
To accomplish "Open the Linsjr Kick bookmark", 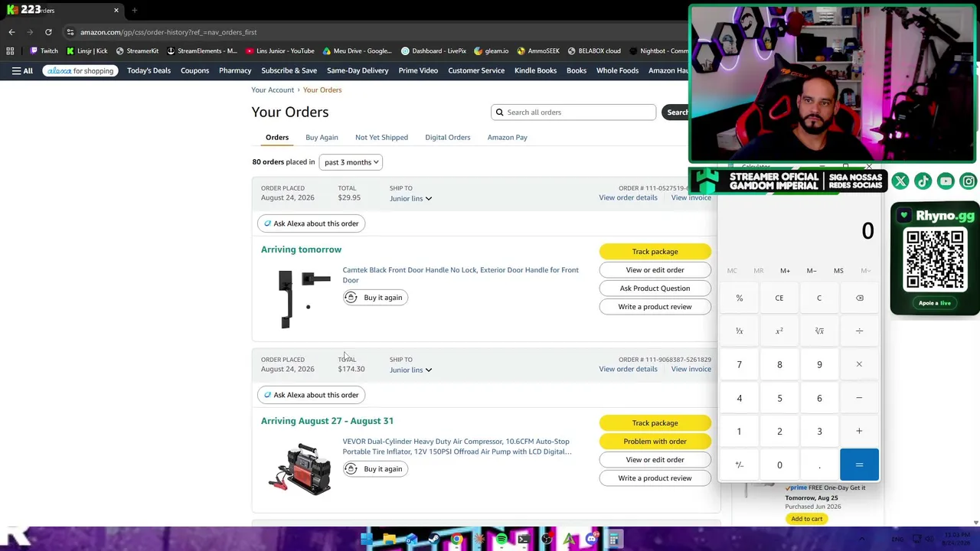I will [87, 51].
